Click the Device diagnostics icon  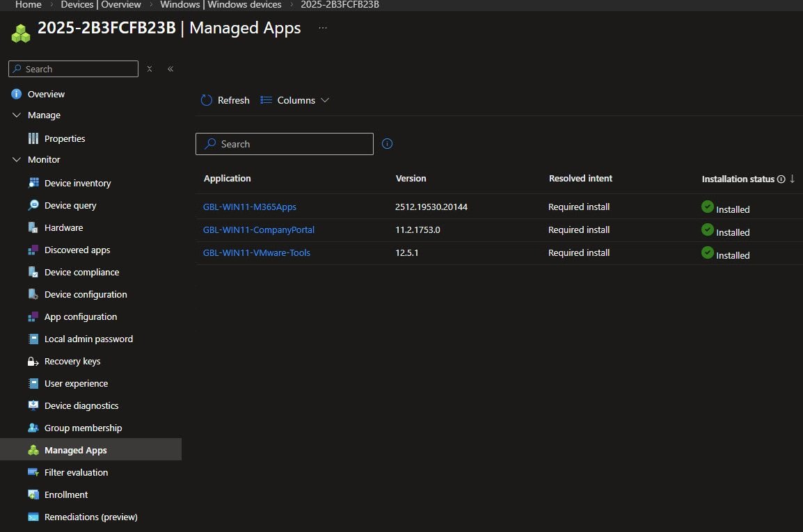click(x=33, y=405)
